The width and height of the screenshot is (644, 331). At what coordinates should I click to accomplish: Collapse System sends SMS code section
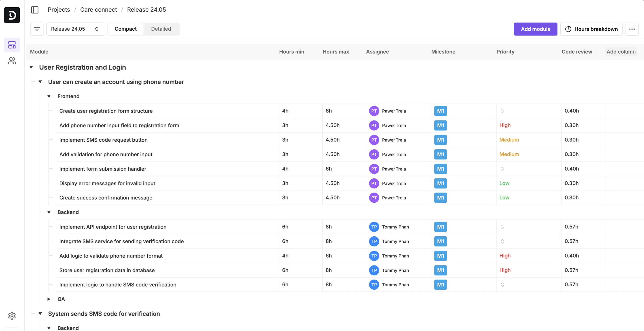pyautogui.click(x=40, y=314)
